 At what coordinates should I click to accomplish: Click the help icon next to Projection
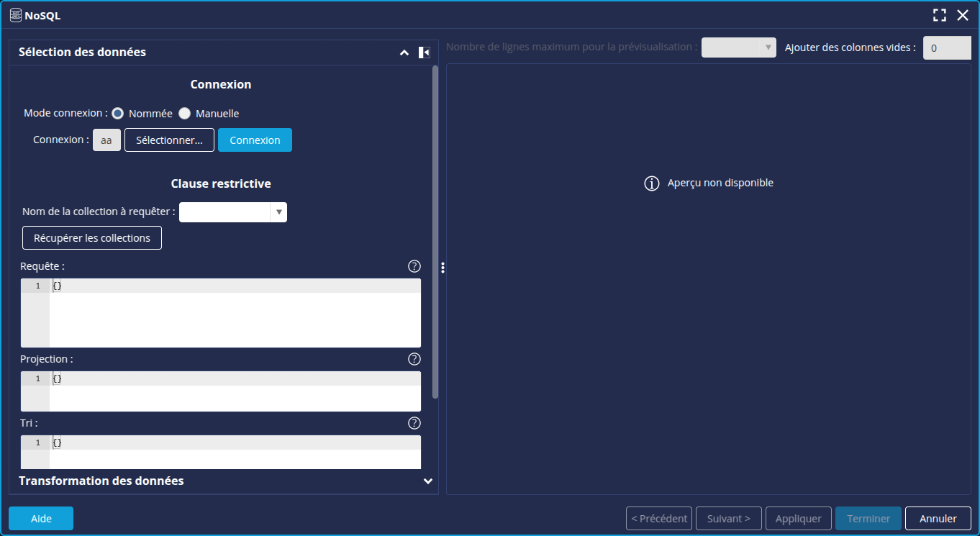pos(414,359)
